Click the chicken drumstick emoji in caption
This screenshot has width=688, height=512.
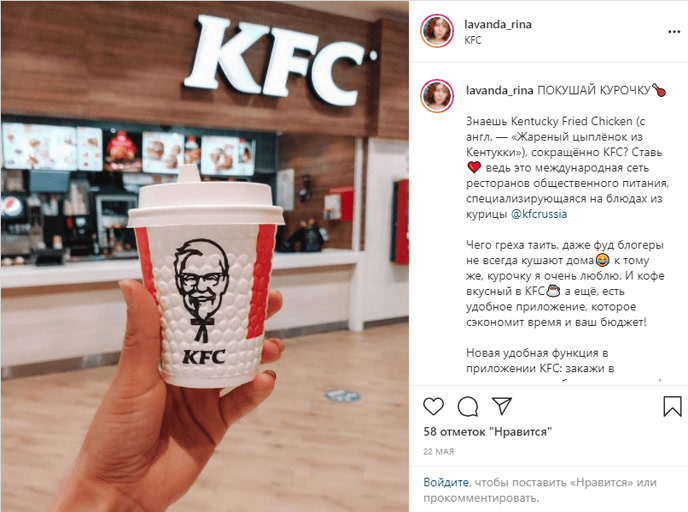coord(659,90)
